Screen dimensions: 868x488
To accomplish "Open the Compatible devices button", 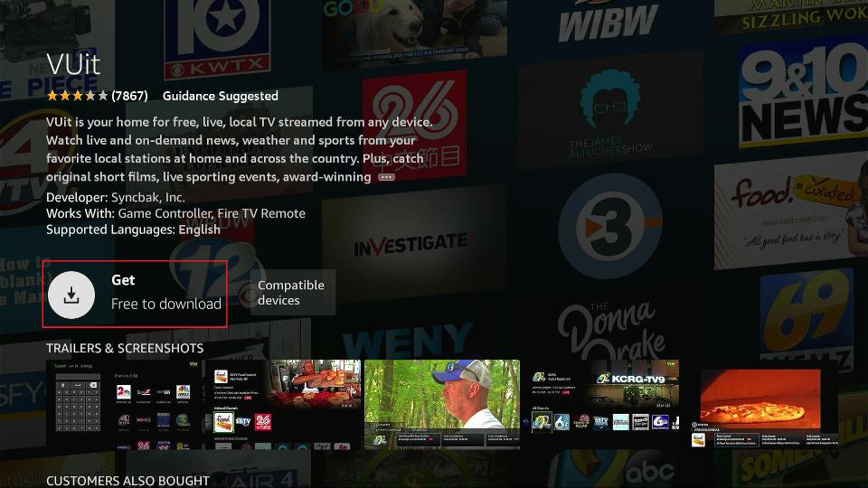I will coord(293,292).
